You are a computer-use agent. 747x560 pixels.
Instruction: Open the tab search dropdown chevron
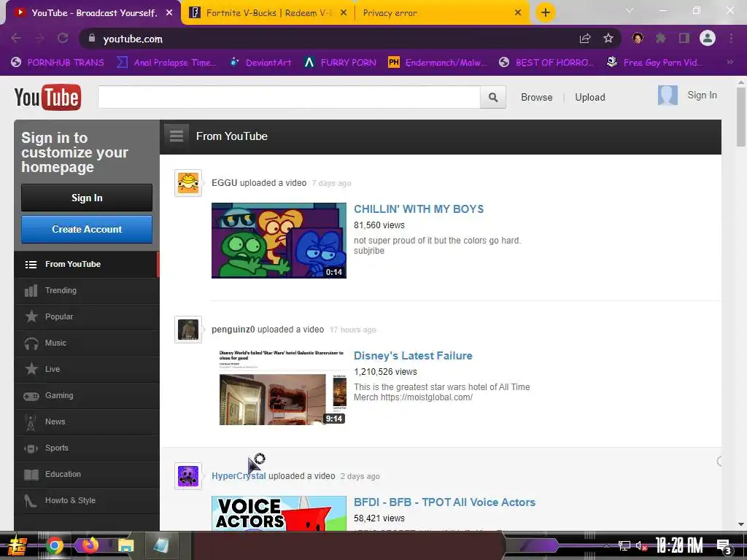(630, 10)
